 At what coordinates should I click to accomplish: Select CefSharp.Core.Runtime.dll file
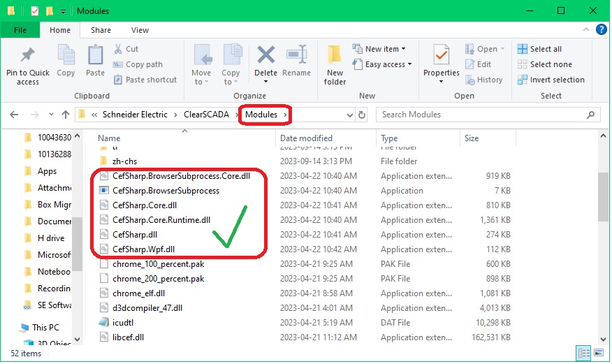pos(161,220)
